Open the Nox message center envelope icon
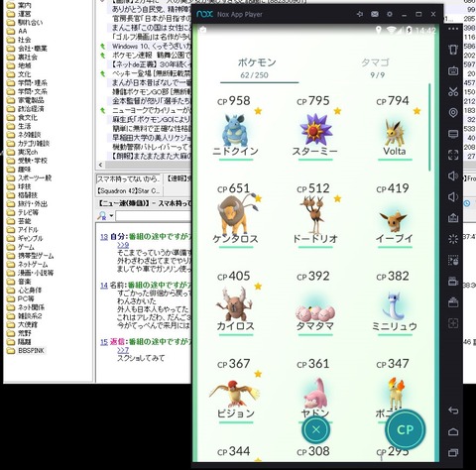This screenshot has height=470, width=476. tap(375, 14)
